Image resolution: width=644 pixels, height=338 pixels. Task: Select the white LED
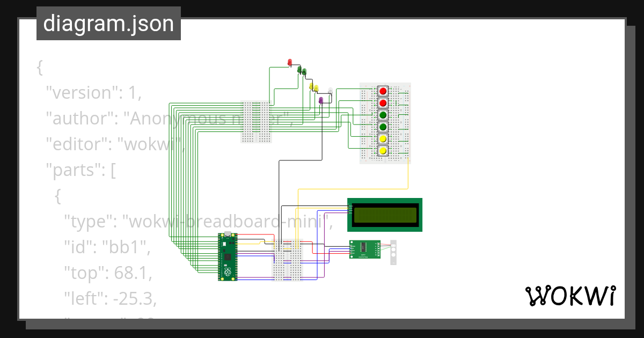pyautogui.click(x=330, y=90)
